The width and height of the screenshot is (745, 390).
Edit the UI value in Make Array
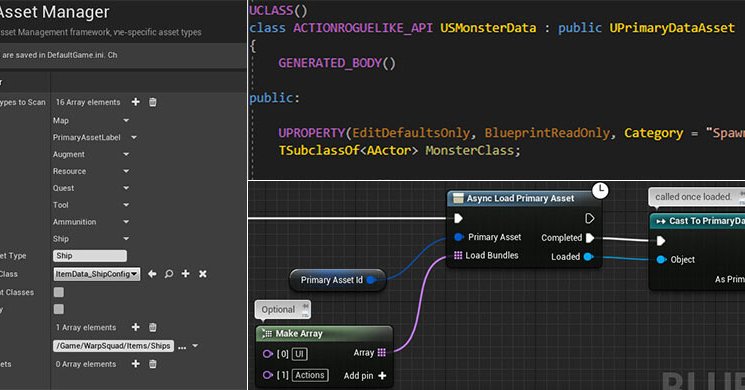point(299,354)
